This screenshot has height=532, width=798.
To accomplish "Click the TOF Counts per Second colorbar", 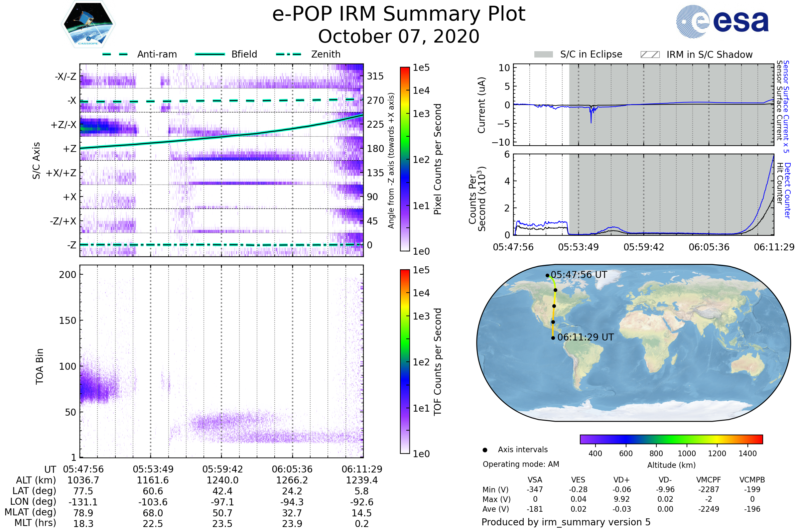I will coord(405,362).
